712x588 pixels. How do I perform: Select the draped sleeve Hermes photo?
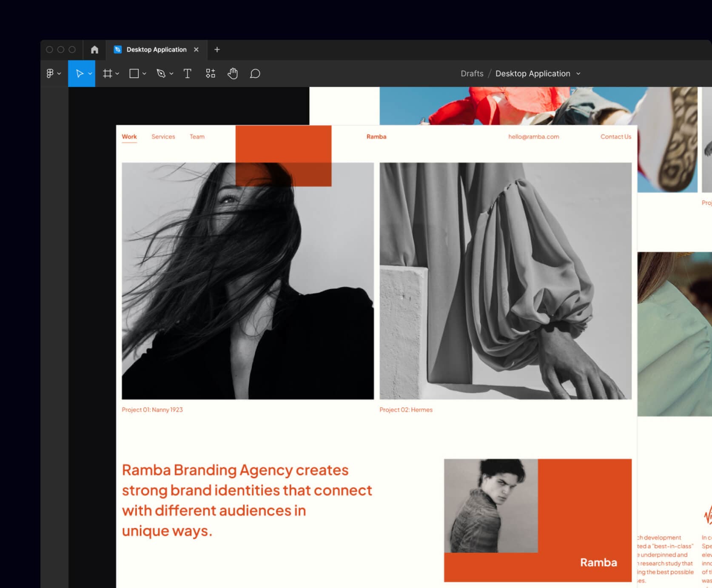click(x=506, y=281)
